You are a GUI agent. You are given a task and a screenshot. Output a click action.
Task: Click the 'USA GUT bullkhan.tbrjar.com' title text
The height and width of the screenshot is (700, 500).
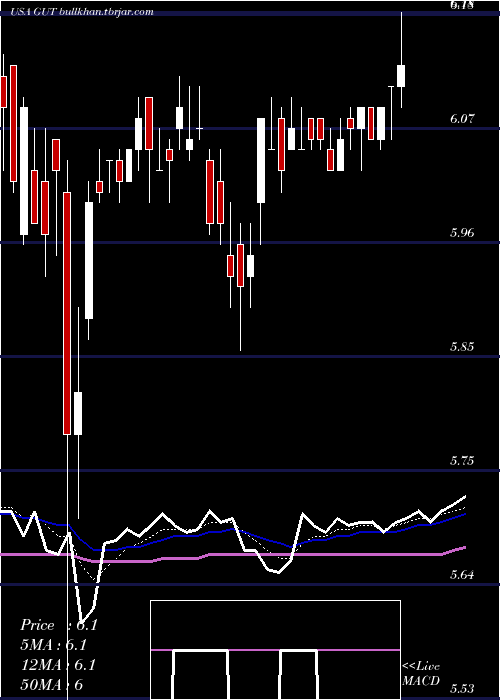(83, 12)
